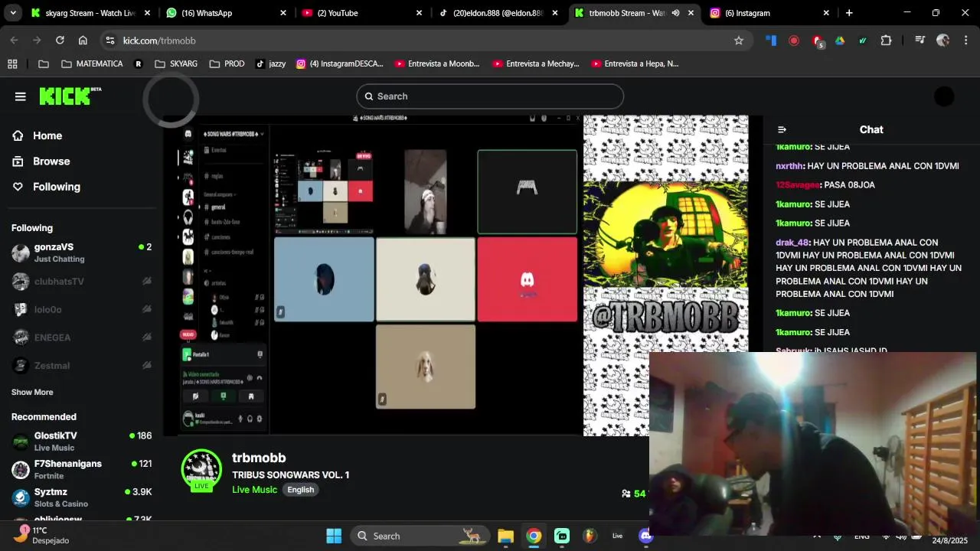
Task: Bookmark this page with the star icon
Action: [739, 41]
